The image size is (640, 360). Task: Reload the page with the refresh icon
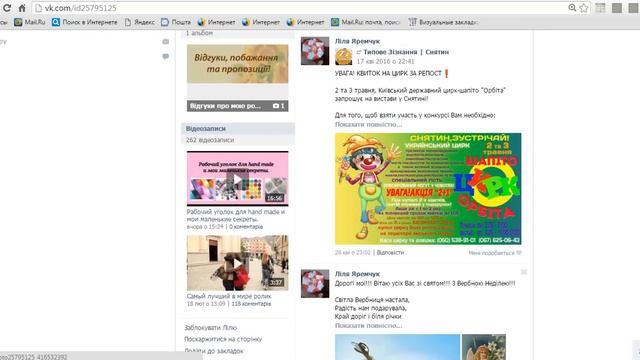pos(7,8)
